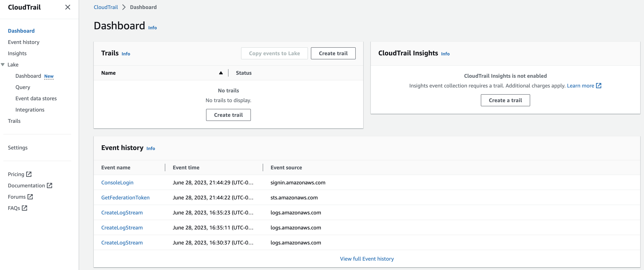The width and height of the screenshot is (644, 270).
Task: Open the GetFederationToken event link
Action: [125, 197]
